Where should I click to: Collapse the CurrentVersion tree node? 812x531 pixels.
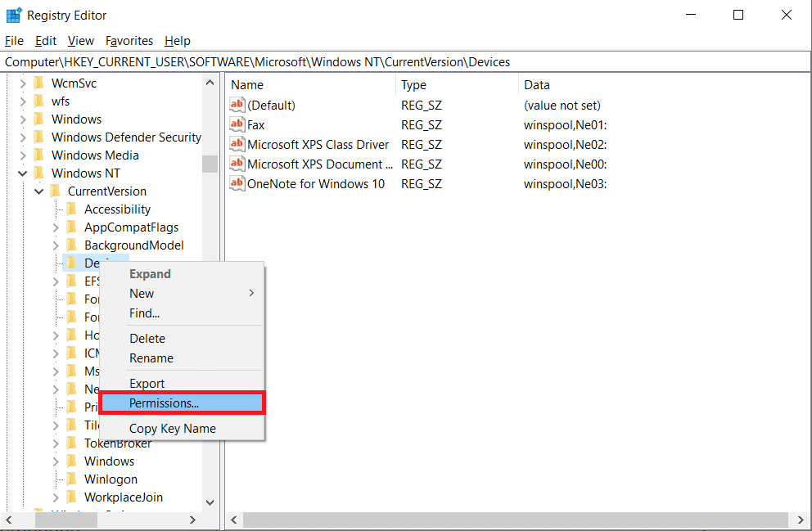[x=38, y=191]
